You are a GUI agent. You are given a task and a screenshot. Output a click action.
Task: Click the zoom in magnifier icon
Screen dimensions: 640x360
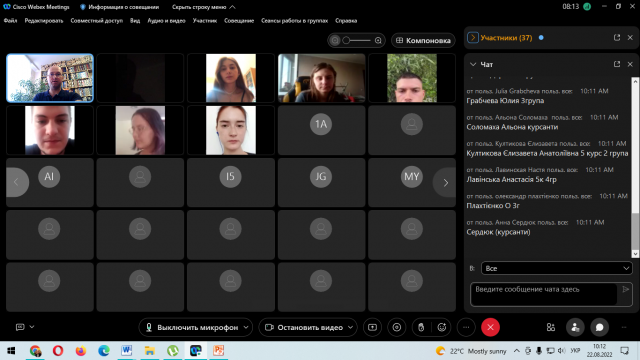(378, 40)
